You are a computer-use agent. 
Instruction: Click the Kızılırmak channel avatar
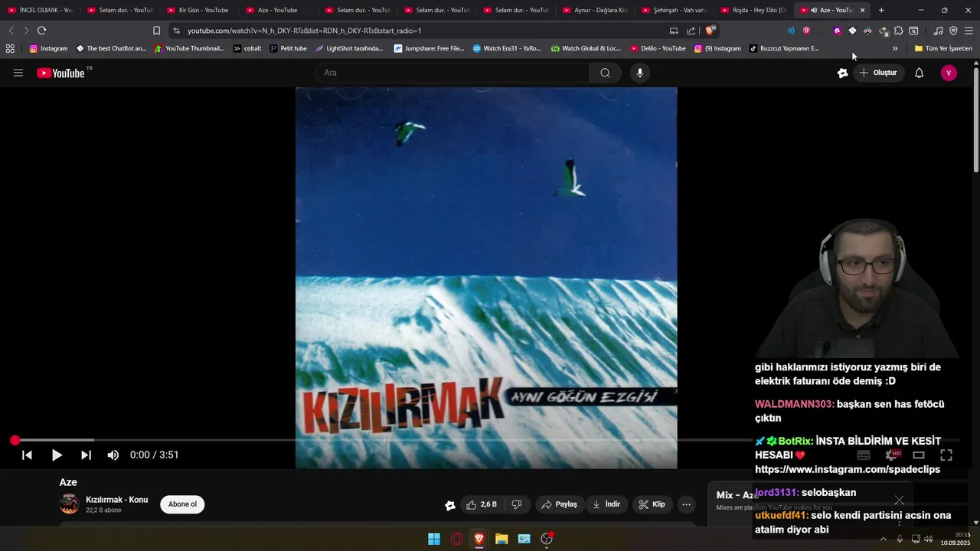[x=69, y=504]
